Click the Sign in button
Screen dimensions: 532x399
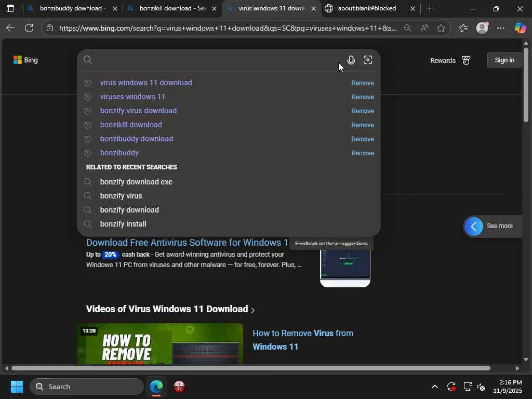point(504,60)
